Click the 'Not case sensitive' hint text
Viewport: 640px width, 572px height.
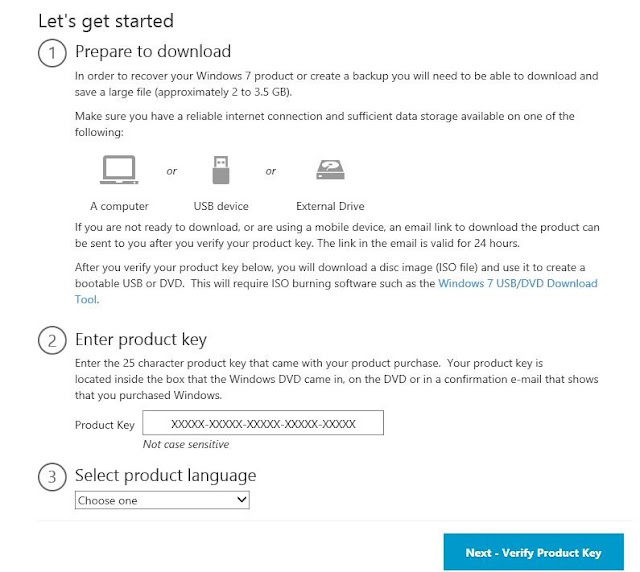(x=186, y=444)
